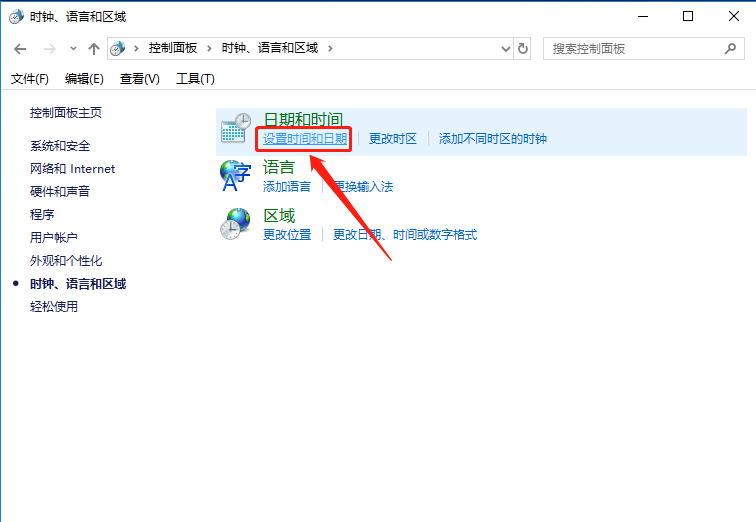Refresh the control panel view
756x522 pixels.
(523, 48)
